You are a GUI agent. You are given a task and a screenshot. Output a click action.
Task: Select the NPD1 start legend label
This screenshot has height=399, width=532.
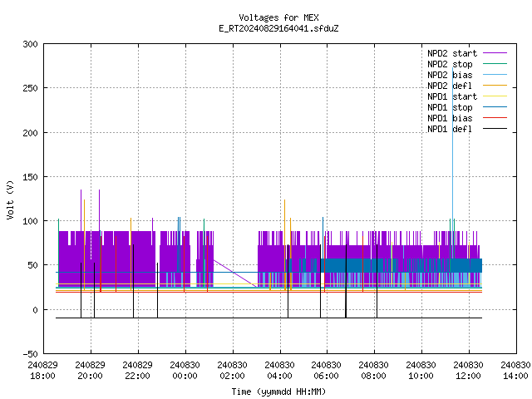452,96
